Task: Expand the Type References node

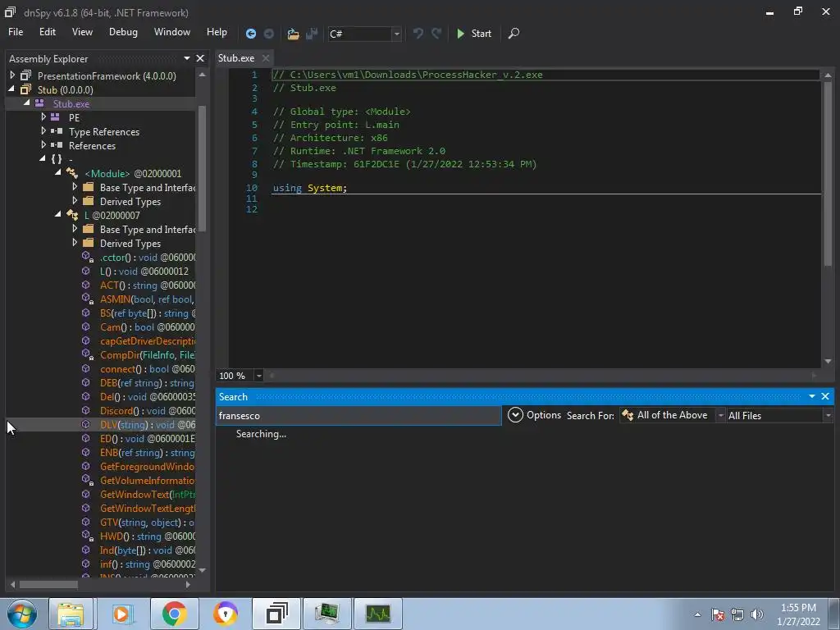Action: pyautogui.click(x=43, y=131)
